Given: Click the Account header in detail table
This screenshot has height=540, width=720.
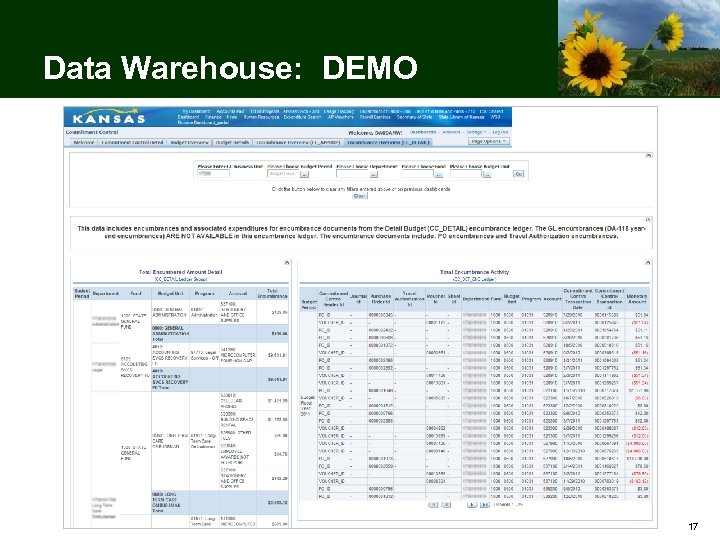Looking at the screenshot, I should coord(237,293).
